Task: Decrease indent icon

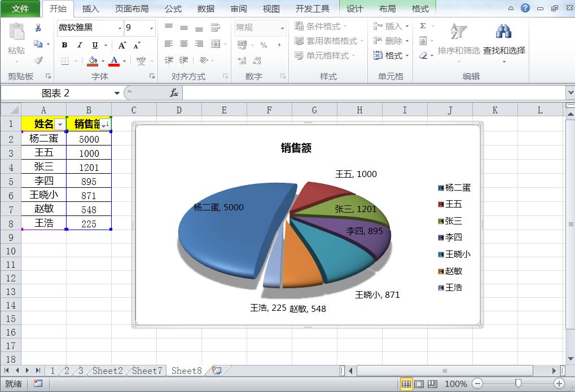Action: [x=169, y=60]
